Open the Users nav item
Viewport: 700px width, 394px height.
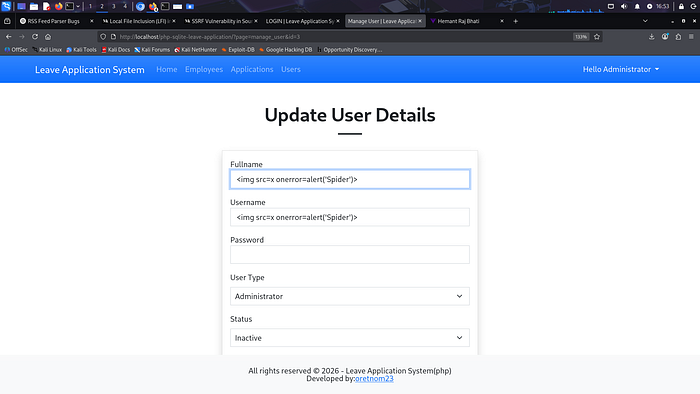click(x=291, y=69)
